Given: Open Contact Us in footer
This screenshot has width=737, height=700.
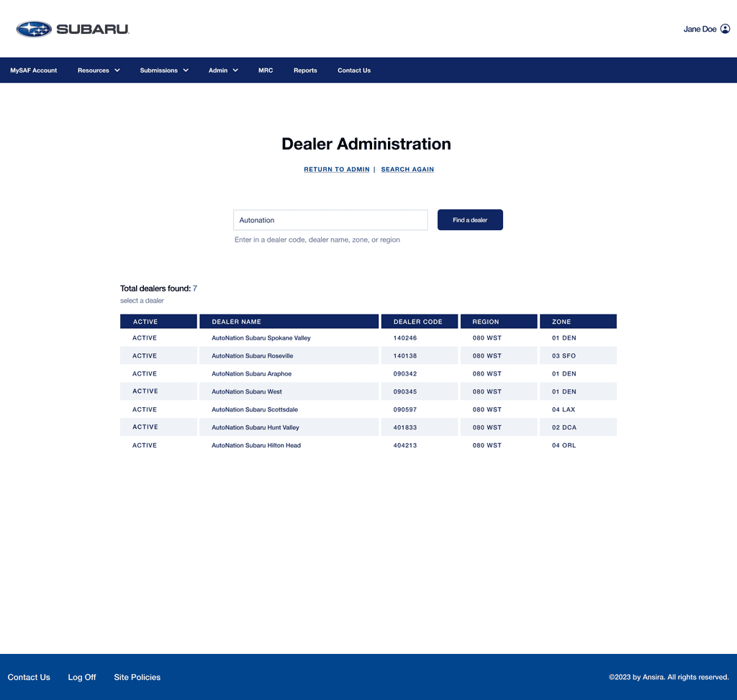Looking at the screenshot, I should point(29,677).
